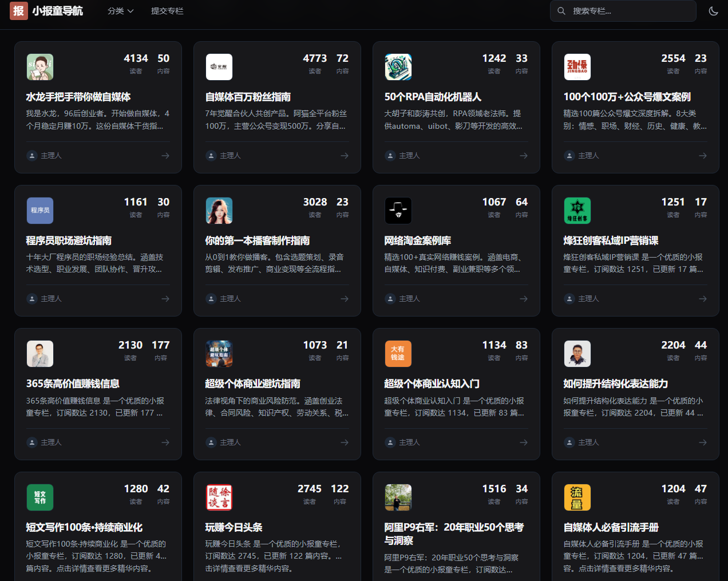Click arrow icon on 自媒体百万粉丝指南 card

click(x=345, y=156)
